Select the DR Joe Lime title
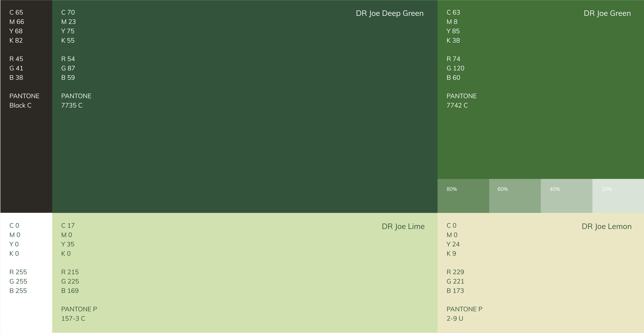Screen dimensions: 644x333 403,227
